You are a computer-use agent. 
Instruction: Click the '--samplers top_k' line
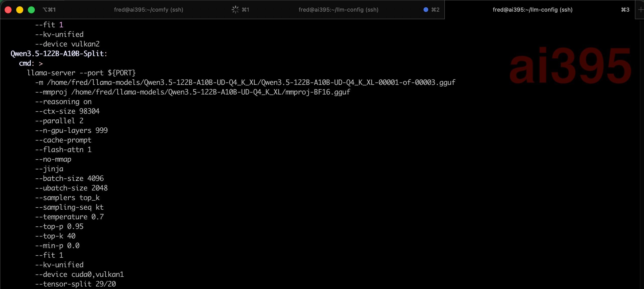pos(67,198)
